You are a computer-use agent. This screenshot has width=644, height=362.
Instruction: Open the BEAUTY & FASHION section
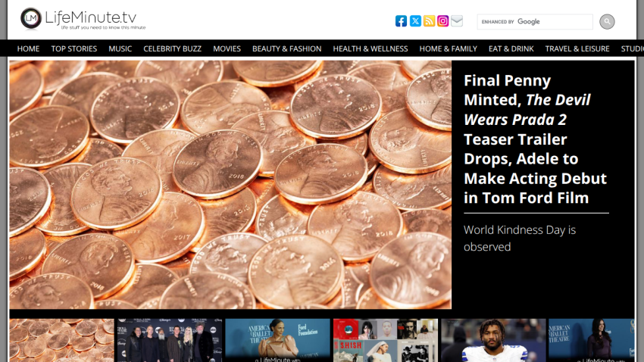click(286, 48)
